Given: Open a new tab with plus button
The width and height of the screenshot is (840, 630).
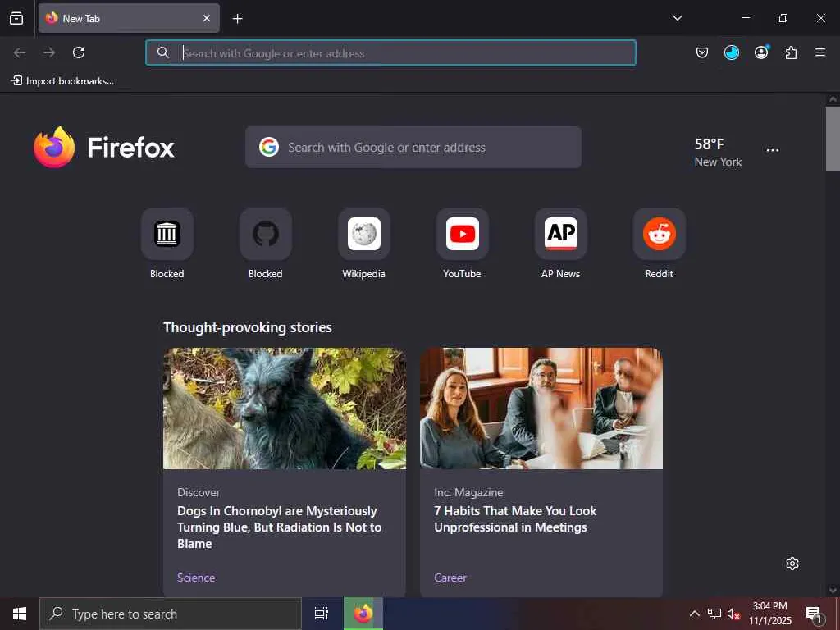Looking at the screenshot, I should point(237,19).
